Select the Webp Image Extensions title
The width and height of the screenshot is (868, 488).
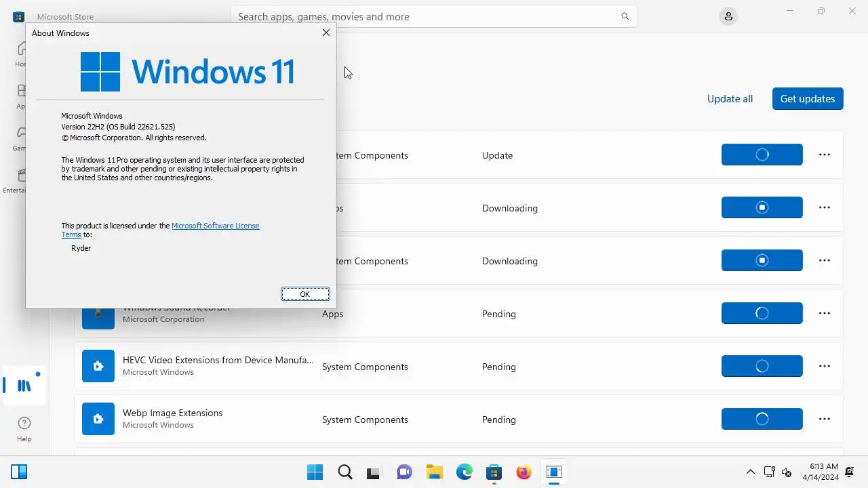172,413
